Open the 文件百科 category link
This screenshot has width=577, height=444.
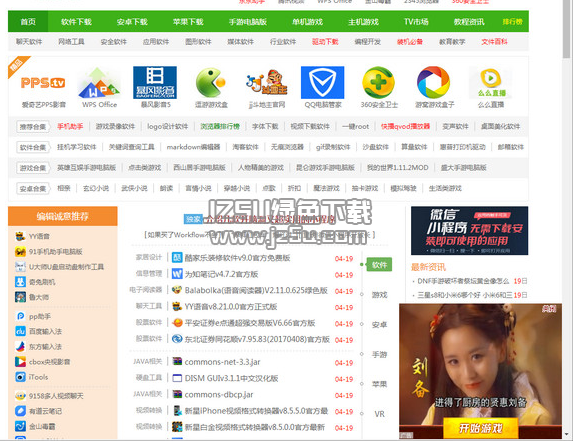click(494, 42)
